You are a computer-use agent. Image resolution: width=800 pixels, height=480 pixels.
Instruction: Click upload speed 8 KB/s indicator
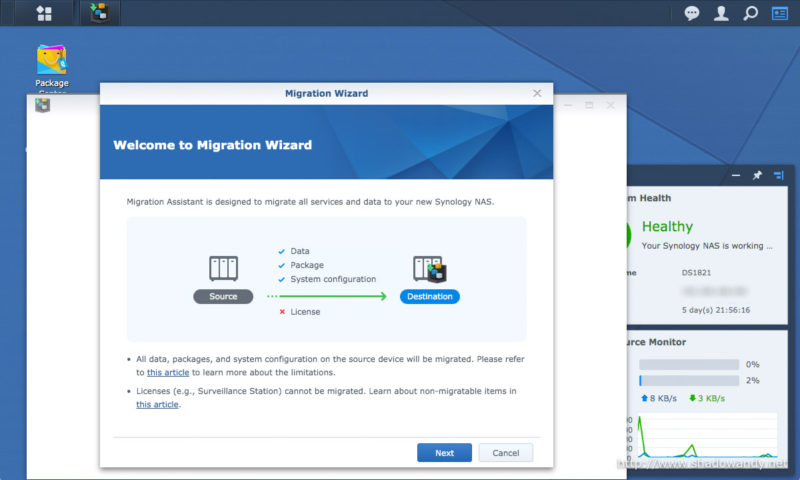pos(659,398)
